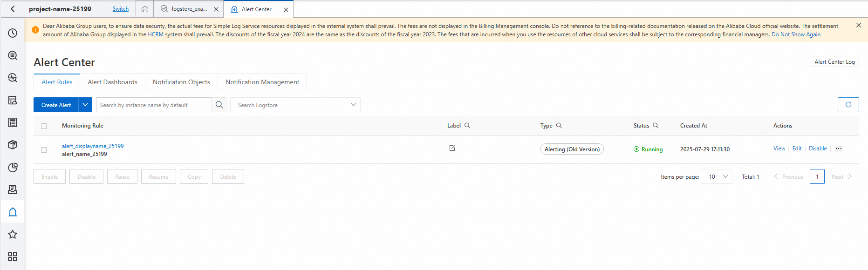Click the edit label pencil icon
Screen dimensions: 868x270
pyautogui.click(x=452, y=148)
